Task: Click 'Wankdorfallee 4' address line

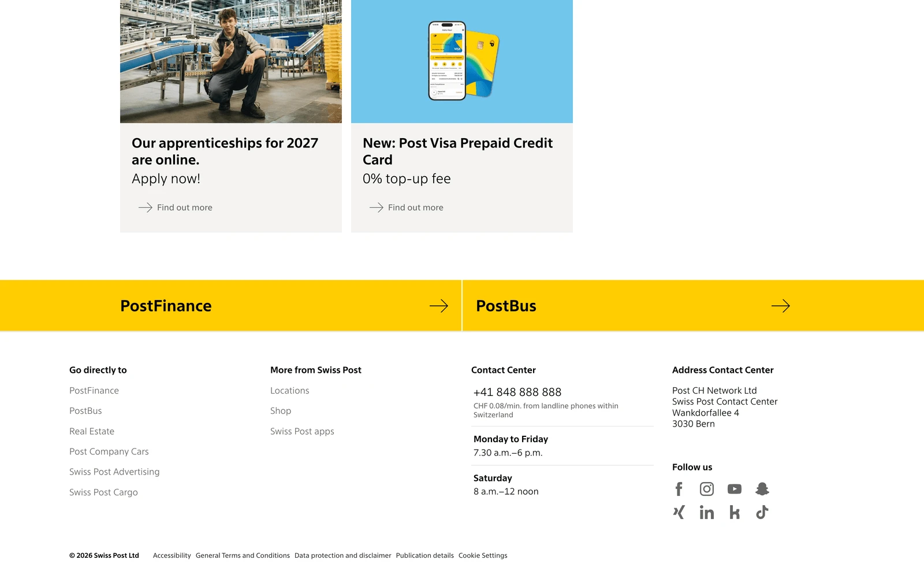Action: [706, 413]
